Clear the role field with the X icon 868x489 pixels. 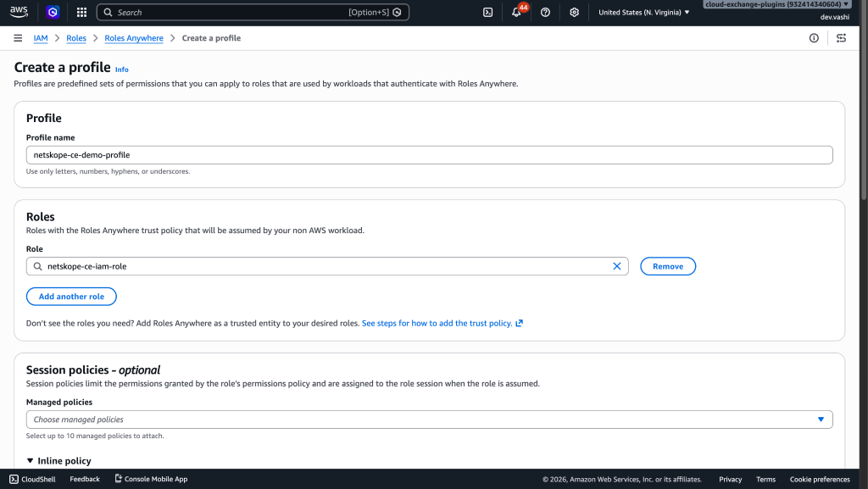pos(617,266)
